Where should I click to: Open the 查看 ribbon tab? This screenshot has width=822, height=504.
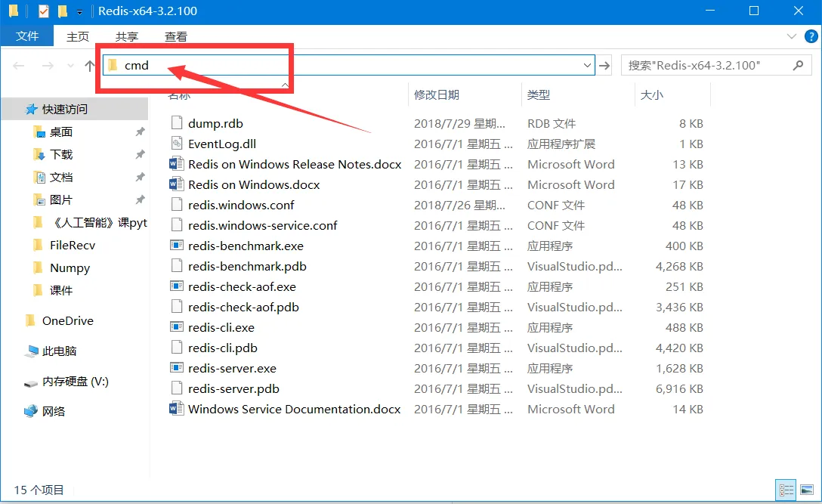[175, 36]
